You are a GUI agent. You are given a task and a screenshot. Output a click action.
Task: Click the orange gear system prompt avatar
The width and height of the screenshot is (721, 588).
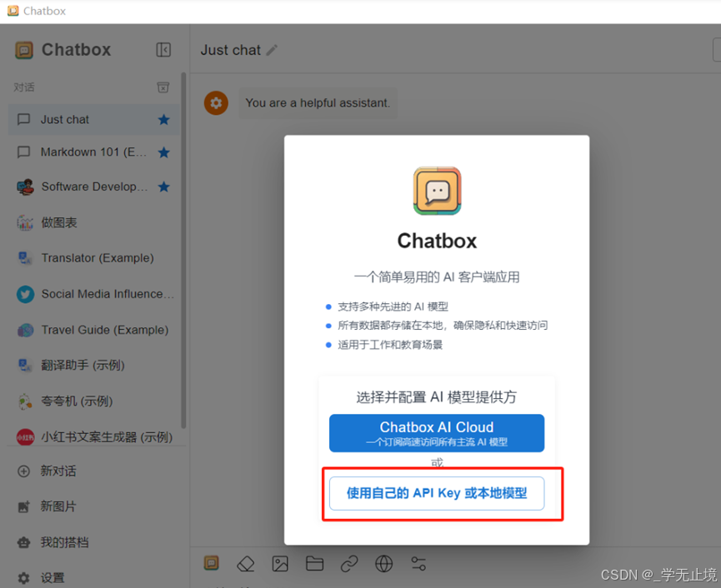pyautogui.click(x=216, y=103)
